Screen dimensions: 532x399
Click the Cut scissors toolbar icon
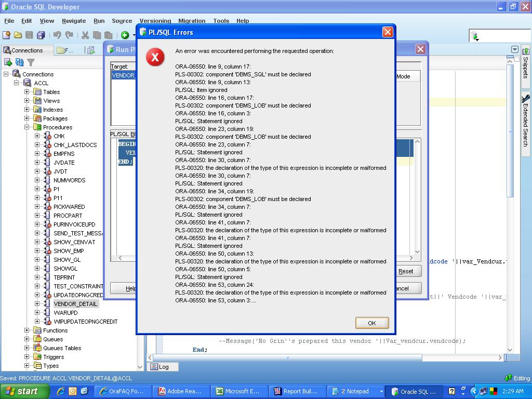tap(85, 35)
